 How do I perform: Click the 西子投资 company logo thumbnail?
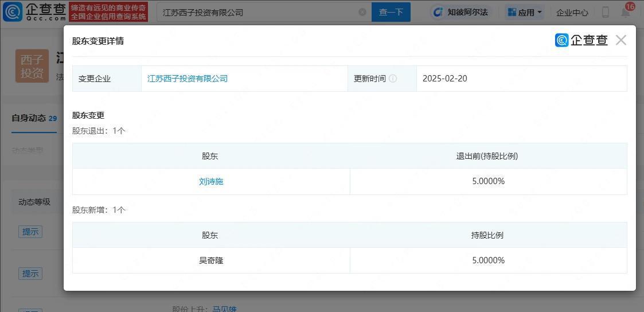coord(32,66)
